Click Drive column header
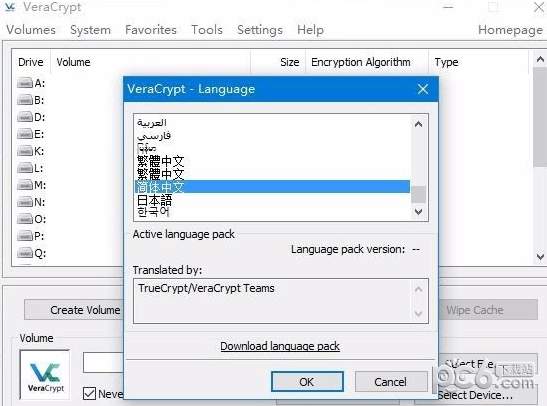547x406 pixels. pyautogui.click(x=31, y=62)
